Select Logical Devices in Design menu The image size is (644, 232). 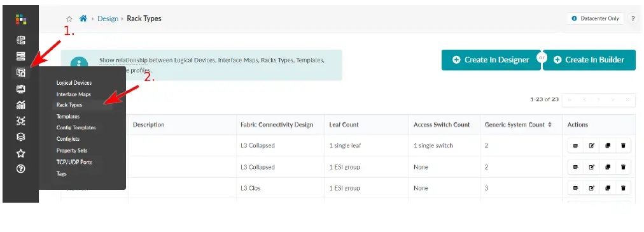74,83
